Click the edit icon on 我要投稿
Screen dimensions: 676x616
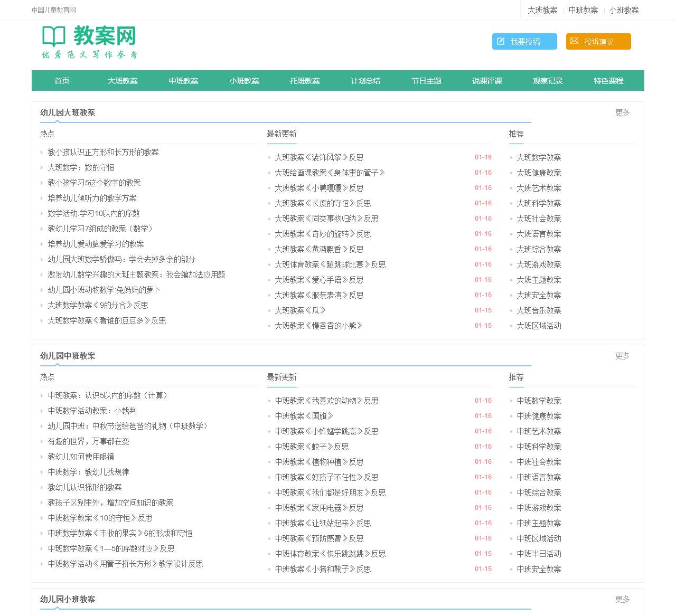tap(501, 41)
